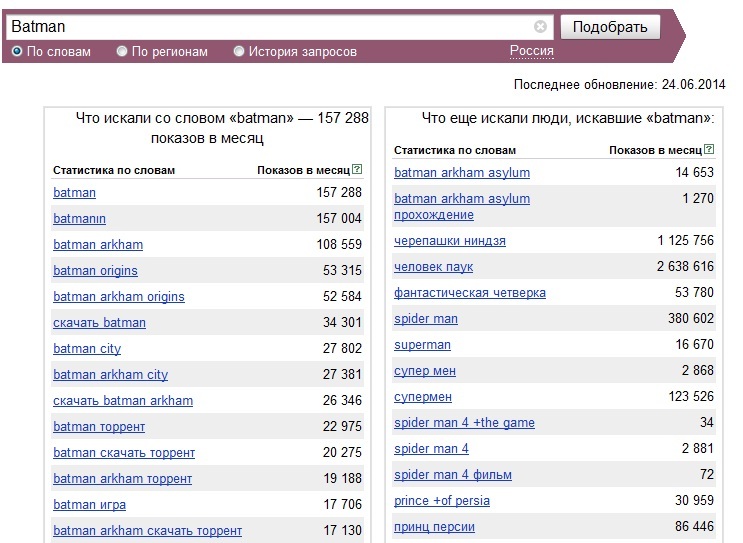Open the 'batmanın' keyword link
This screenshot has height=543, width=743.
pyautogui.click(x=80, y=218)
